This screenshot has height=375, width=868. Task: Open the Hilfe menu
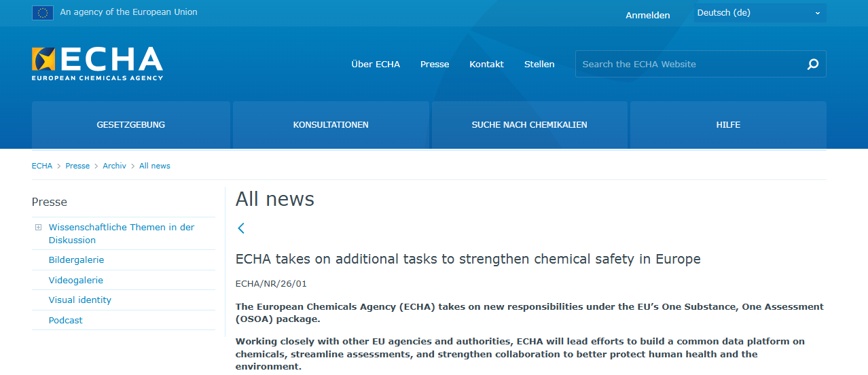pyautogui.click(x=728, y=125)
